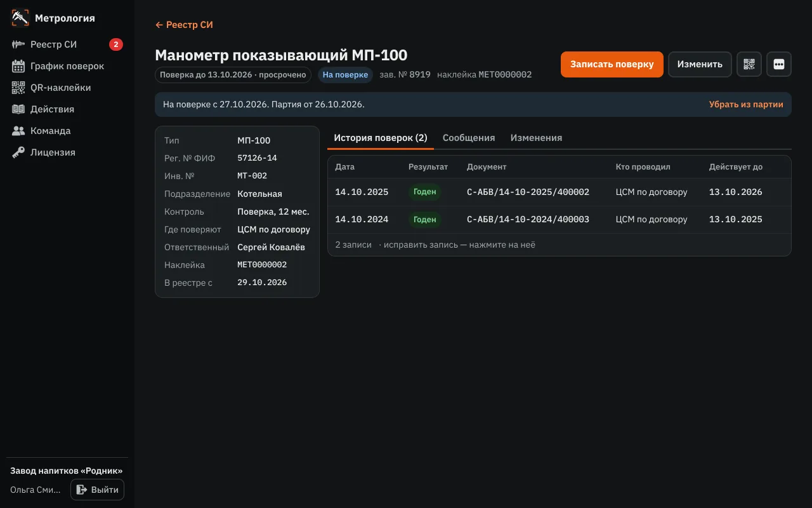This screenshot has height=508, width=812.
Task: Open the Команда page
Action: point(67,131)
